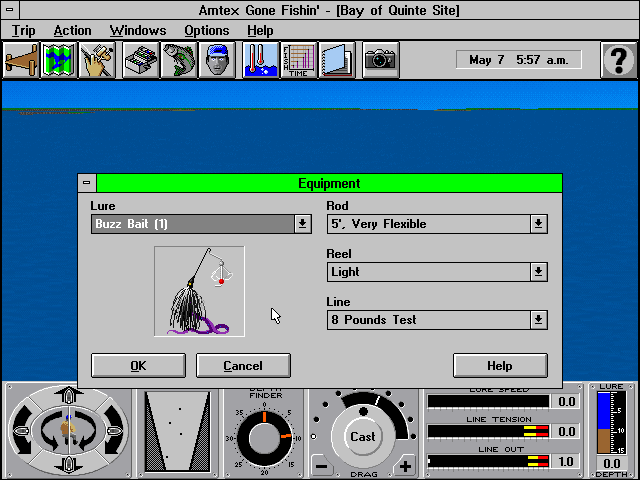Image resolution: width=640 pixels, height=480 pixels.
Task: Click the water thermometer icon
Action: coord(260,60)
